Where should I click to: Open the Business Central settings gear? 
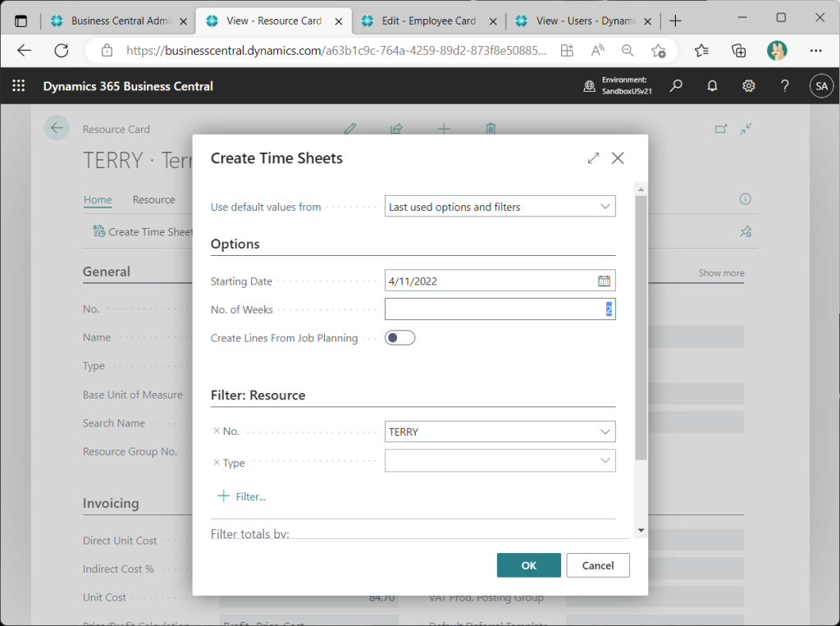click(x=748, y=86)
